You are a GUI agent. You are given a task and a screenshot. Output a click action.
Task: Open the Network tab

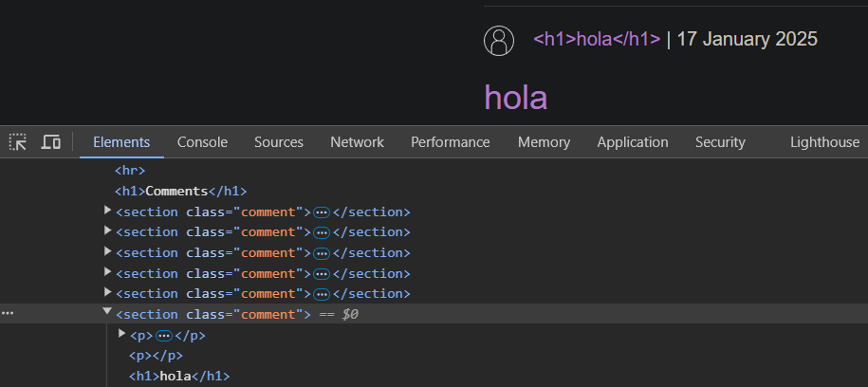357,142
